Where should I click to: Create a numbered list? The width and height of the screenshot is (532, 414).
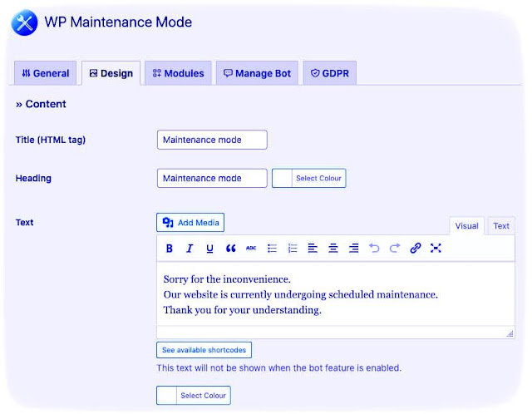[x=293, y=249]
